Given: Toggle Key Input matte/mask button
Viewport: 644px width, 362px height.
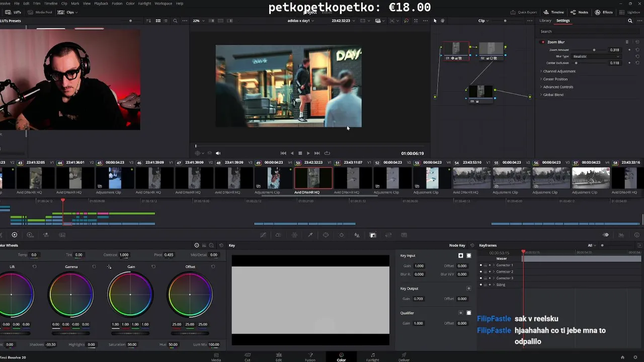Looking at the screenshot, I should click(469, 255).
